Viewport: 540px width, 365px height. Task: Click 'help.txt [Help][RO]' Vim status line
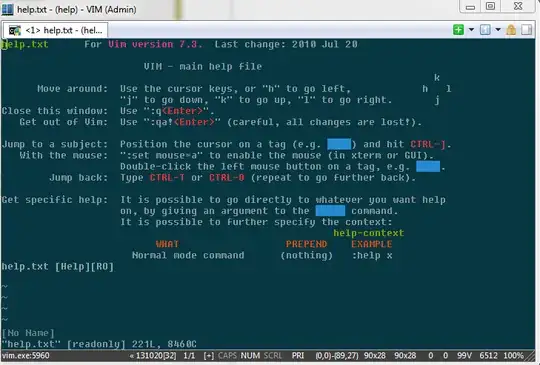click(x=58, y=267)
